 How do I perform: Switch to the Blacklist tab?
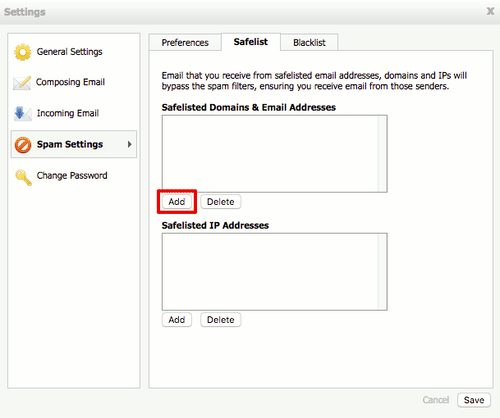[309, 42]
